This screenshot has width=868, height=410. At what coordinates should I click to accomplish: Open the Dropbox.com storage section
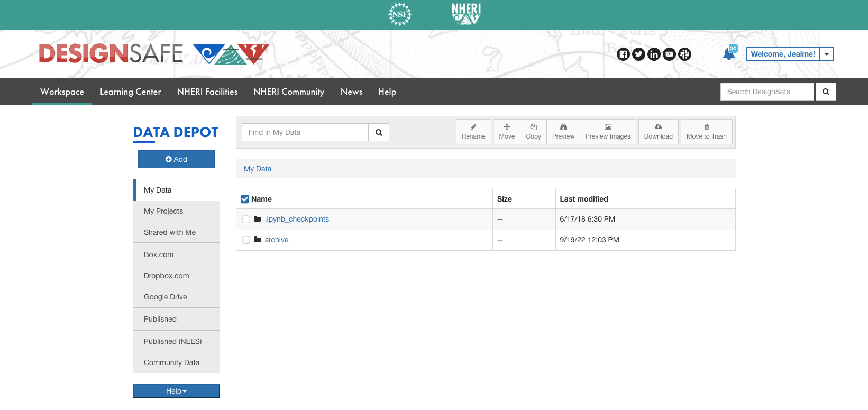tap(177, 276)
